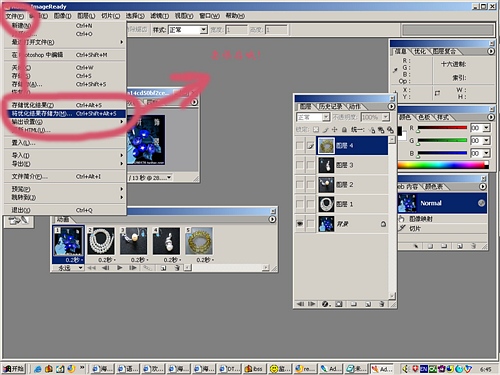Click lock transparent pixels icon in Layers
Image resolution: width=500 pixels, height=375 pixels.
[316, 129]
